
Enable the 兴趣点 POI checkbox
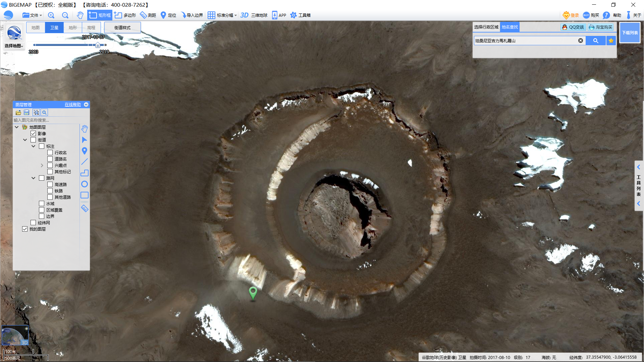tap(50, 165)
